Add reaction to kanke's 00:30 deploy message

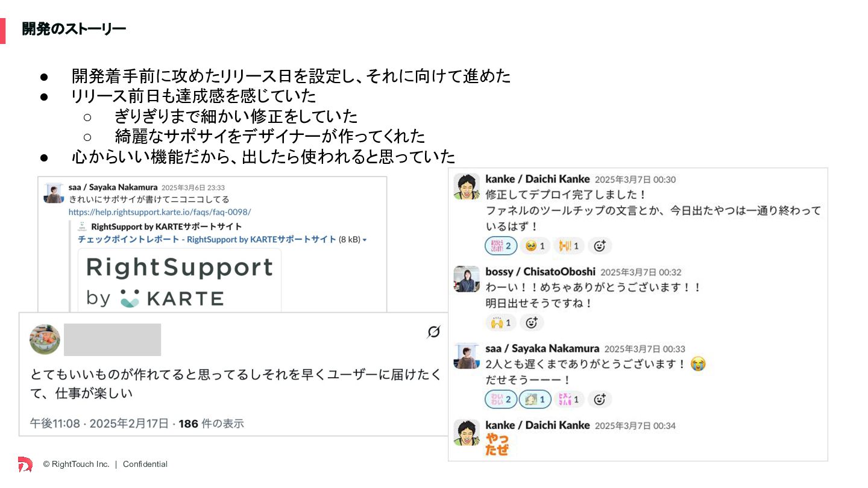pos(600,246)
